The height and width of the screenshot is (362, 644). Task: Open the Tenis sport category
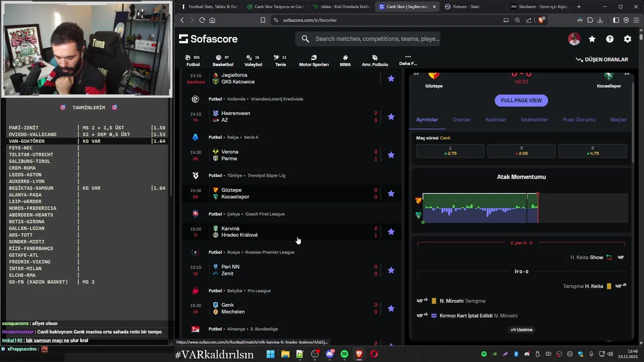(280, 60)
